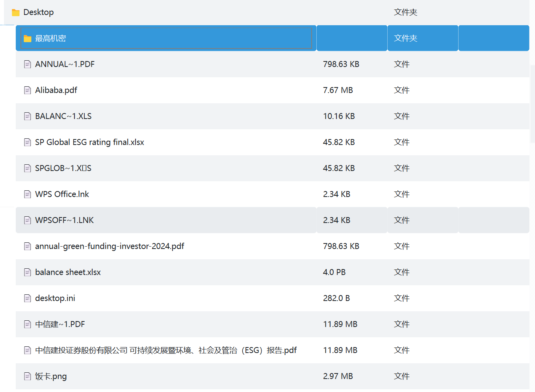Click file icon beside balance sheet.xlsx

tap(28, 273)
